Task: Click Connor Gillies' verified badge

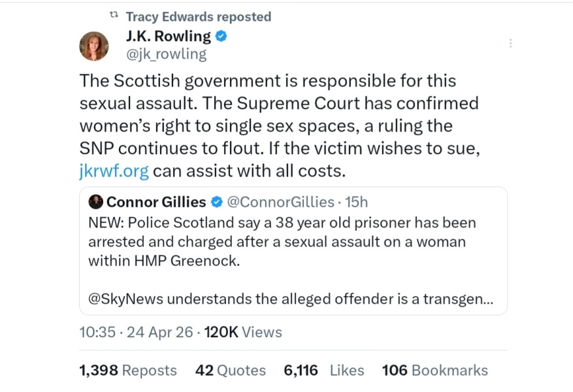Action: point(216,202)
